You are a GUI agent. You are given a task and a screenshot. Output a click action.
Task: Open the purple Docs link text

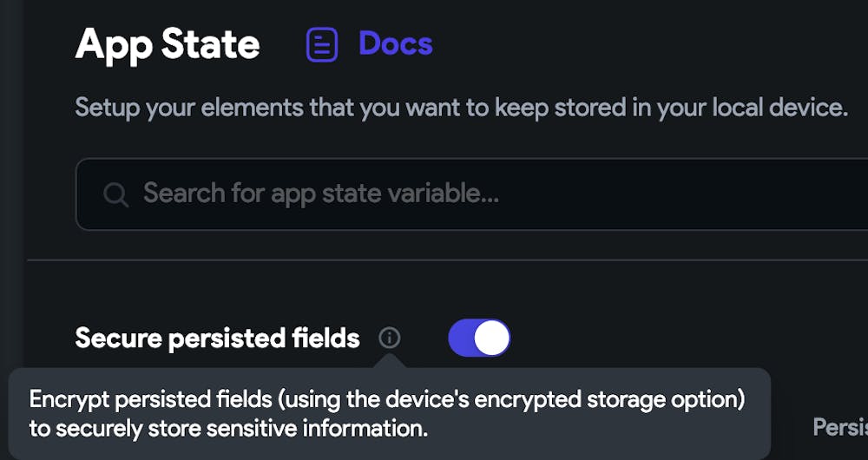[396, 44]
